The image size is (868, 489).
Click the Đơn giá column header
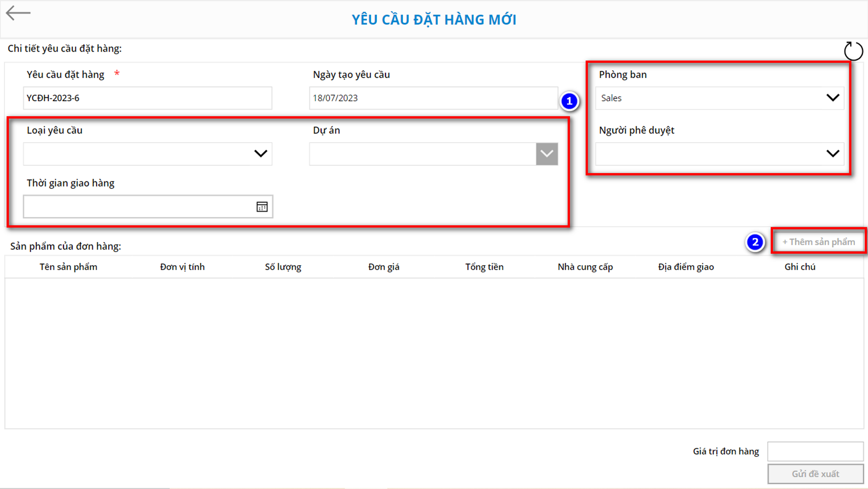(384, 267)
